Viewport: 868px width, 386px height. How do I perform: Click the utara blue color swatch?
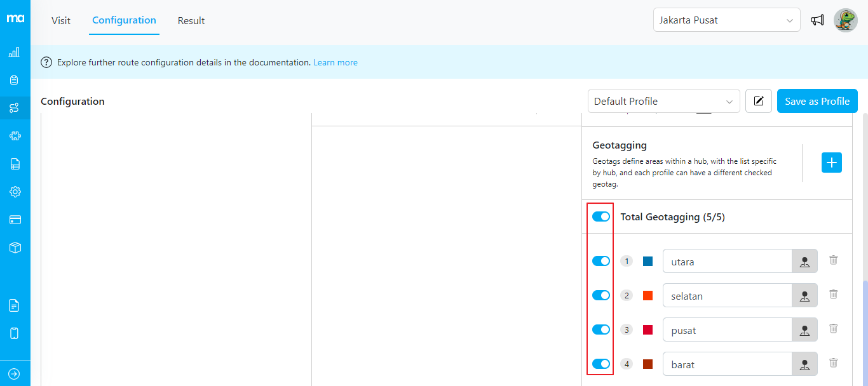pos(648,261)
